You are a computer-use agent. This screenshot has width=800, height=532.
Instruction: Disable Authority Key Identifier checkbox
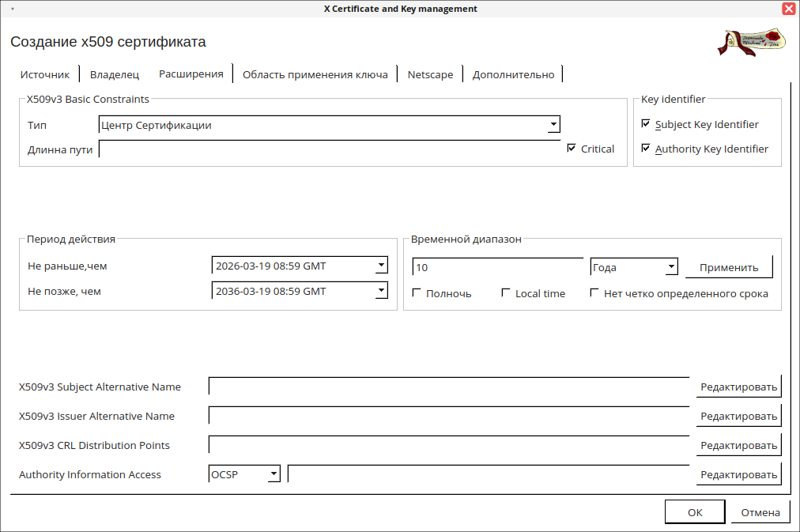point(646,149)
